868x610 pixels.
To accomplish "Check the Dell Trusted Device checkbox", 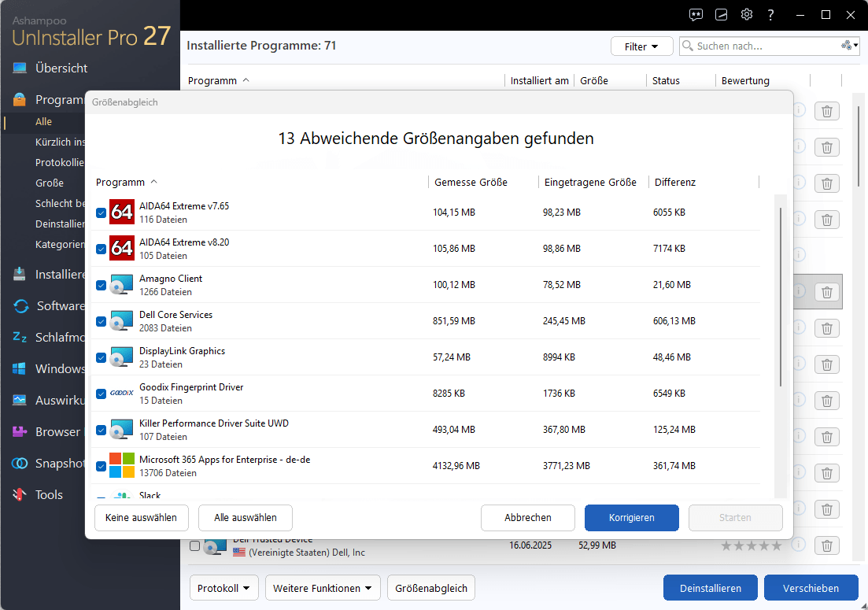I will point(194,545).
